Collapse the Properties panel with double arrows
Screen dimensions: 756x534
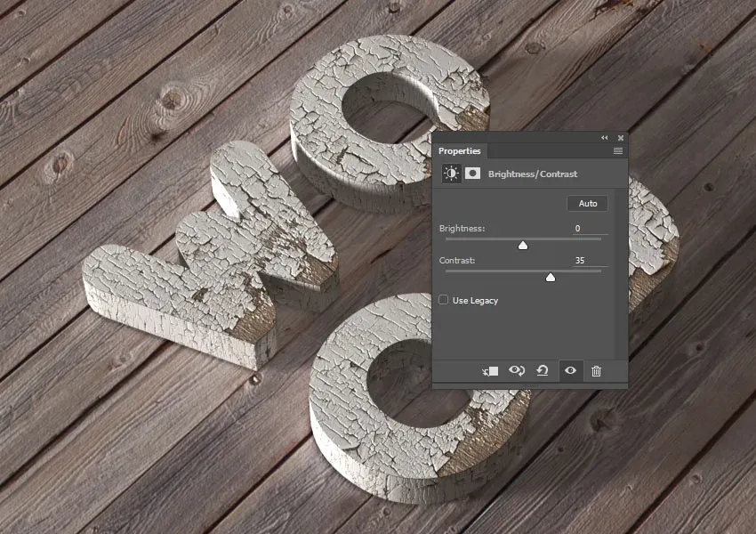click(x=605, y=138)
